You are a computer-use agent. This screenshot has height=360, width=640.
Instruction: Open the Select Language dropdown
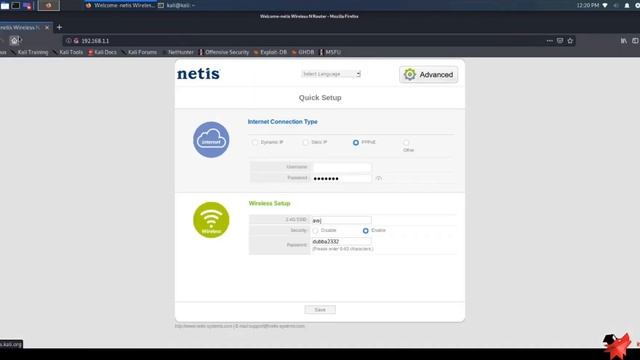[x=331, y=74]
